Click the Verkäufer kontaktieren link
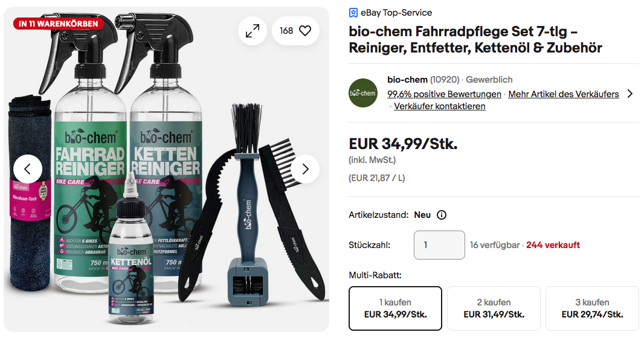Viewport: 644px width, 338px height. click(439, 106)
